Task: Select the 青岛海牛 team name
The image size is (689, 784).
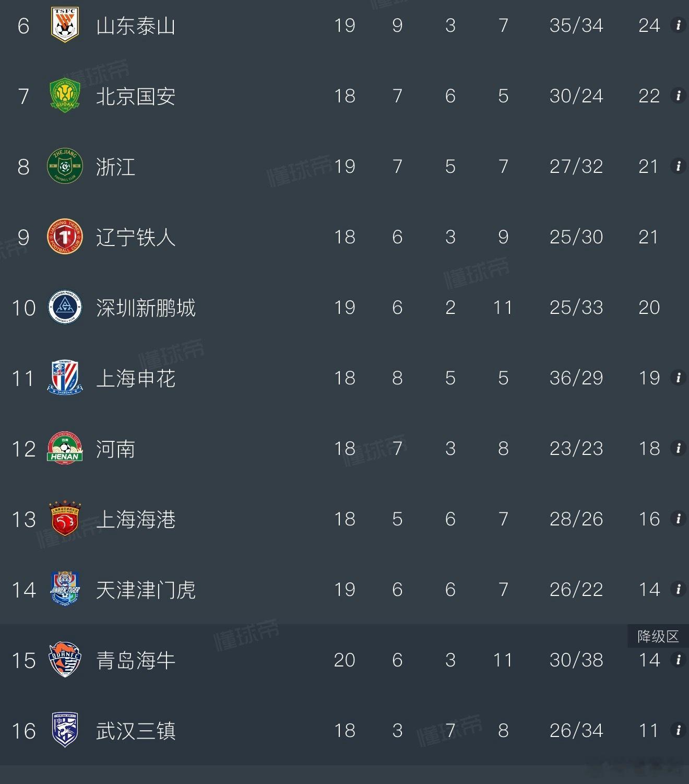Action: (x=136, y=660)
